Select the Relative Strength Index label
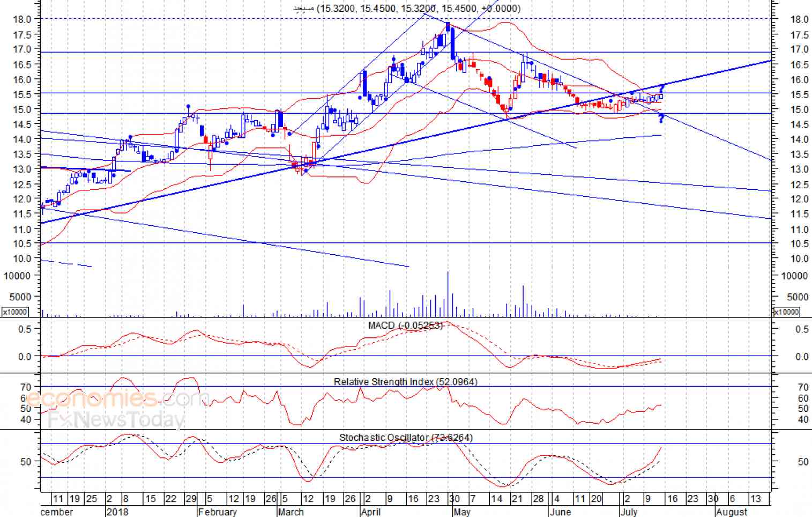The height and width of the screenshot is (517, 812). 406,382
